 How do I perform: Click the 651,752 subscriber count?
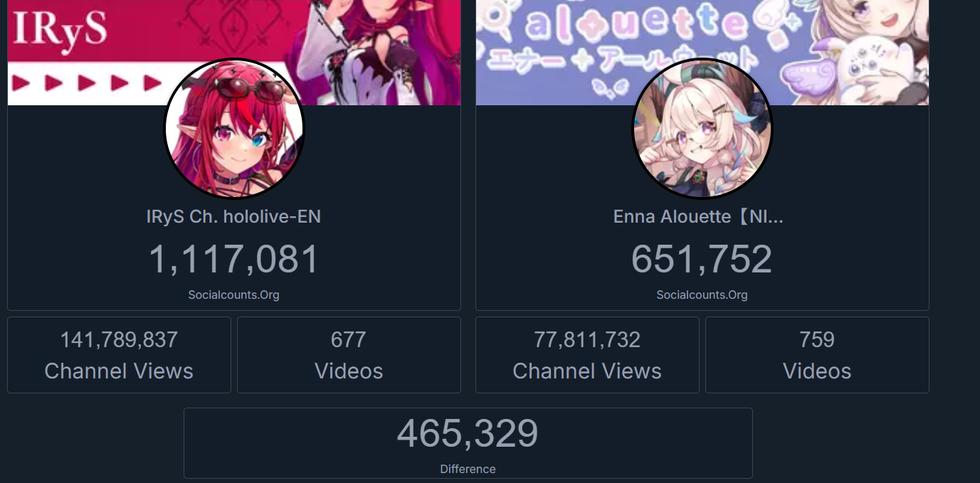point(702,259)
